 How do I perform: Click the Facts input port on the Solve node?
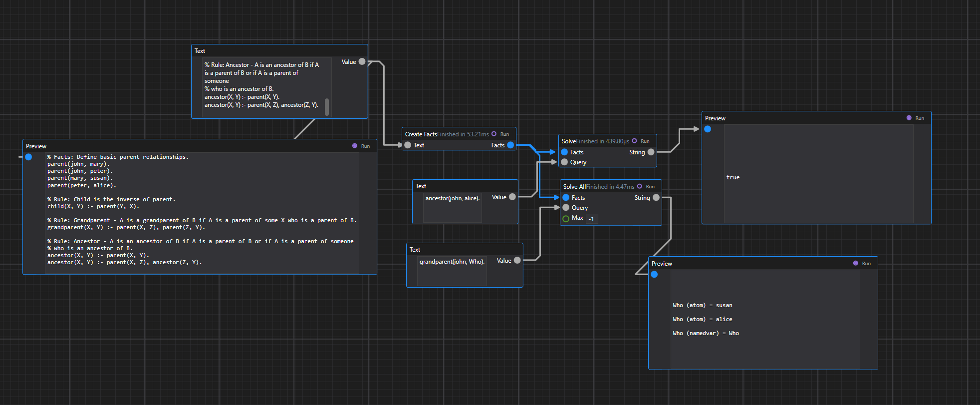(564, 152)
